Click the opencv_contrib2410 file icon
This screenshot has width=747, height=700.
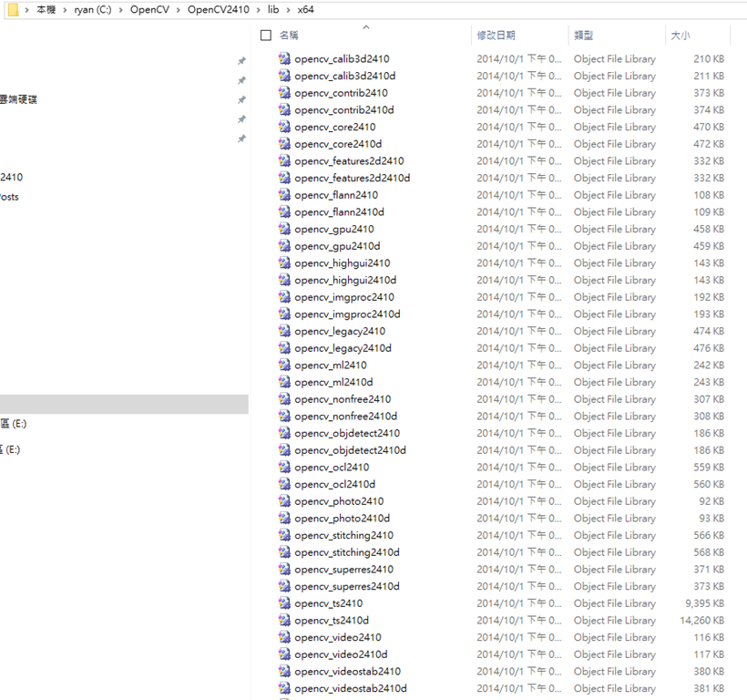pos(284,93)
